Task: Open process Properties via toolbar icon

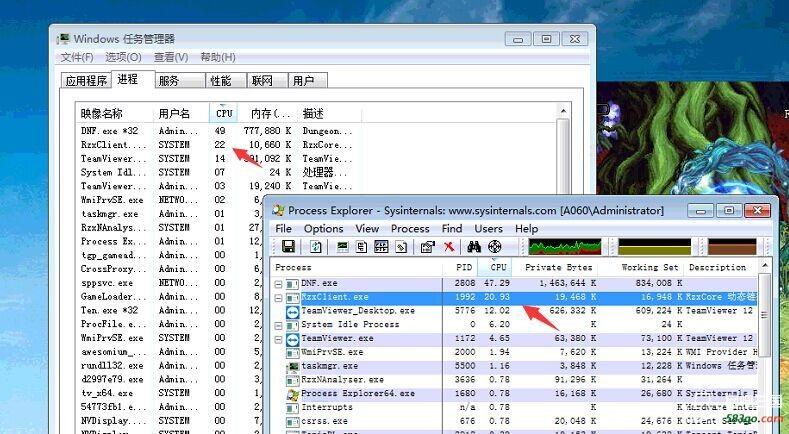Action: [x=428, y=247]
